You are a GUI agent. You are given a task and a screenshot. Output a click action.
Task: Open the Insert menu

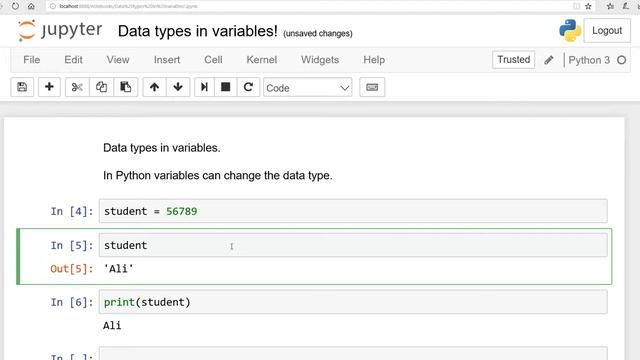(x=167, y=60)
